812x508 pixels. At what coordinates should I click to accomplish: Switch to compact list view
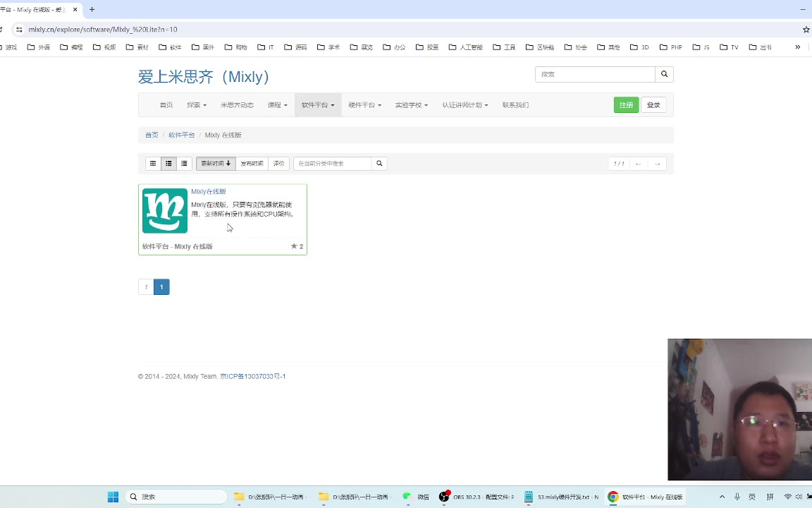pyautogui.click(x=184, y=163)
